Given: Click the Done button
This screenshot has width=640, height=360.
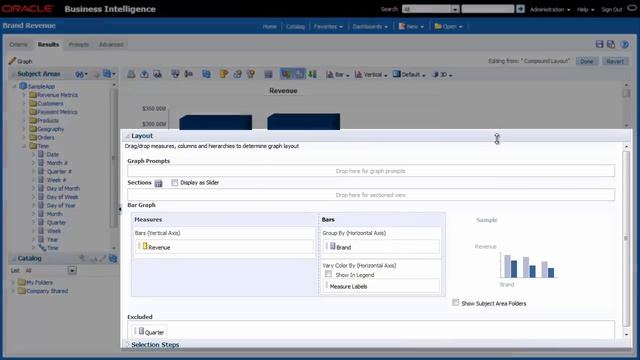Looking at the screenshot, I should (587, 61).
